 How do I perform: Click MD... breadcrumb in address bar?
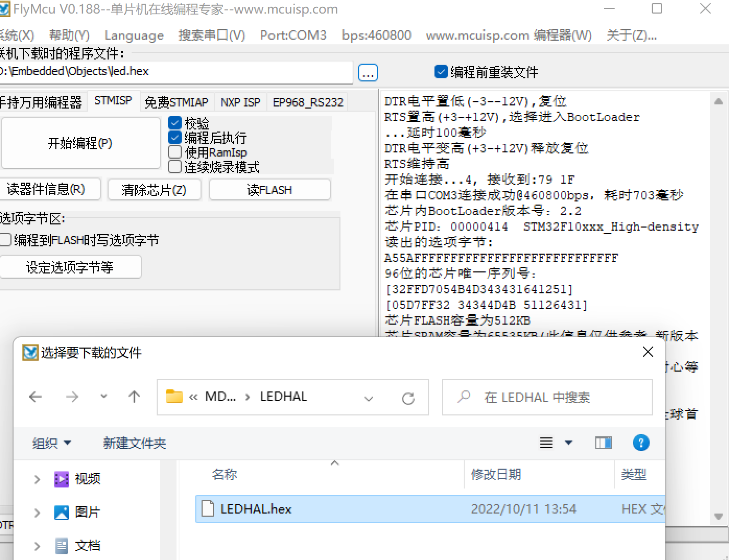pos(220,397)
